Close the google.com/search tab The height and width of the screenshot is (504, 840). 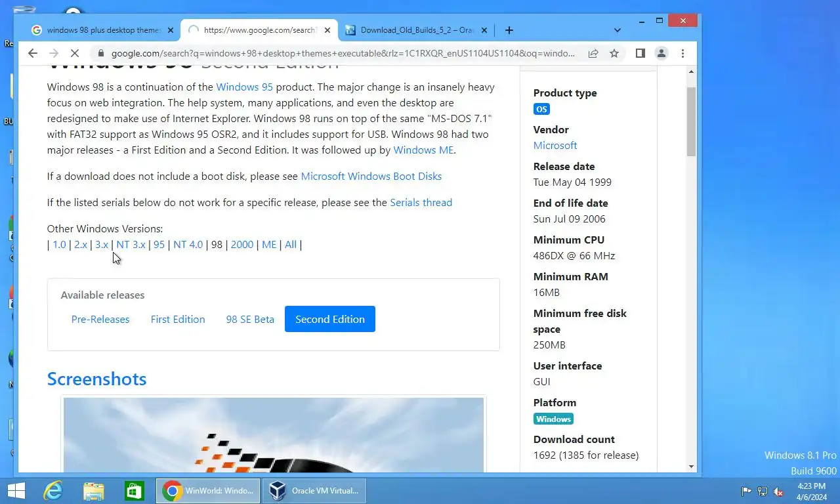coord(327,30)
